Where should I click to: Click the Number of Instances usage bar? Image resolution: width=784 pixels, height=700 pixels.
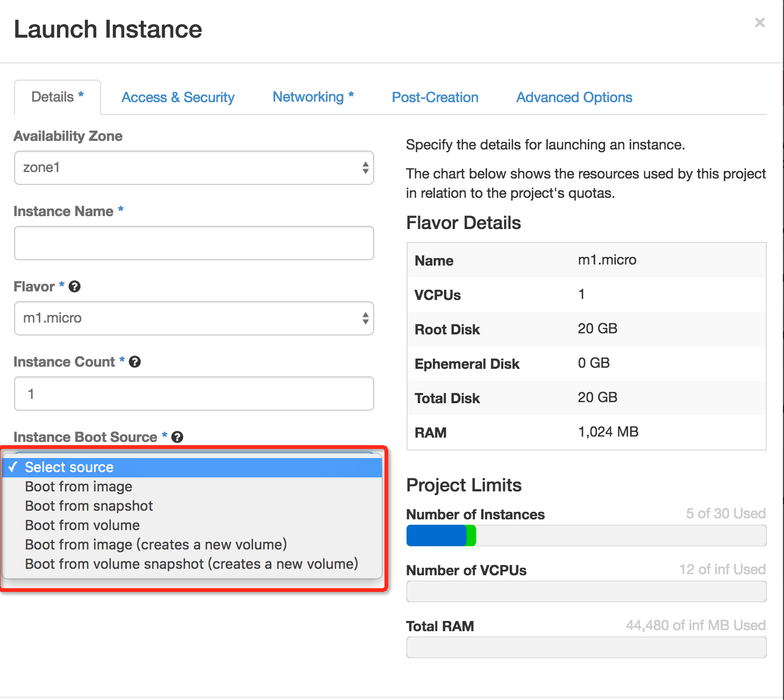coord(586,535)
